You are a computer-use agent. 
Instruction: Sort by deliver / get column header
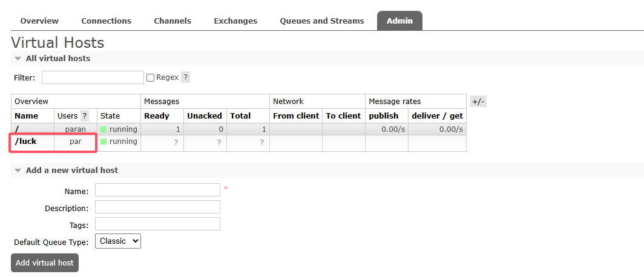tap(438, 116)
